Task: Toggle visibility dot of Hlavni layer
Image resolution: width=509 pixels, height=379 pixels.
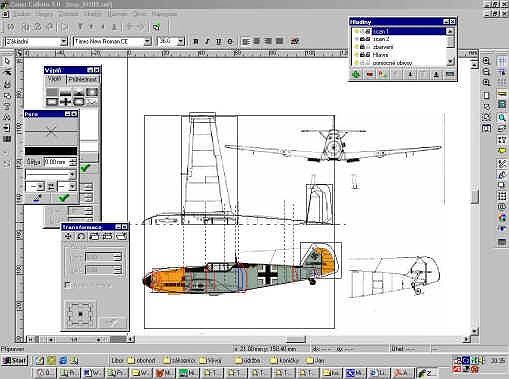Action: [356, 55]
